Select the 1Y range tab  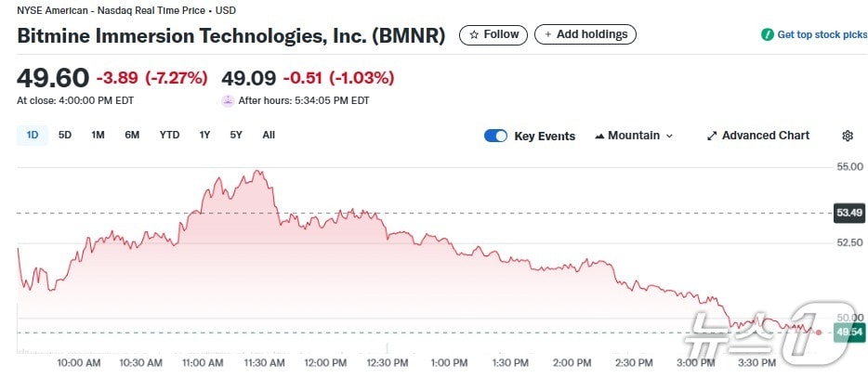coord(204,135)
